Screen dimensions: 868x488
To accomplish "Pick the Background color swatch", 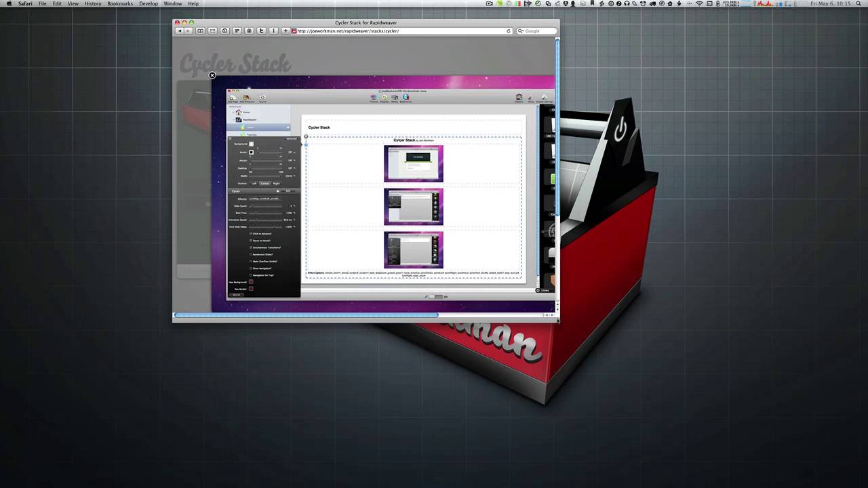I will click(251, 144).
